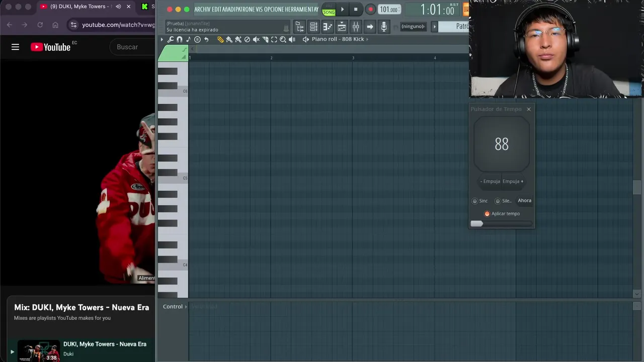644x362 pixels.
Task: Stop playback with the stop button
Action: 356,10
